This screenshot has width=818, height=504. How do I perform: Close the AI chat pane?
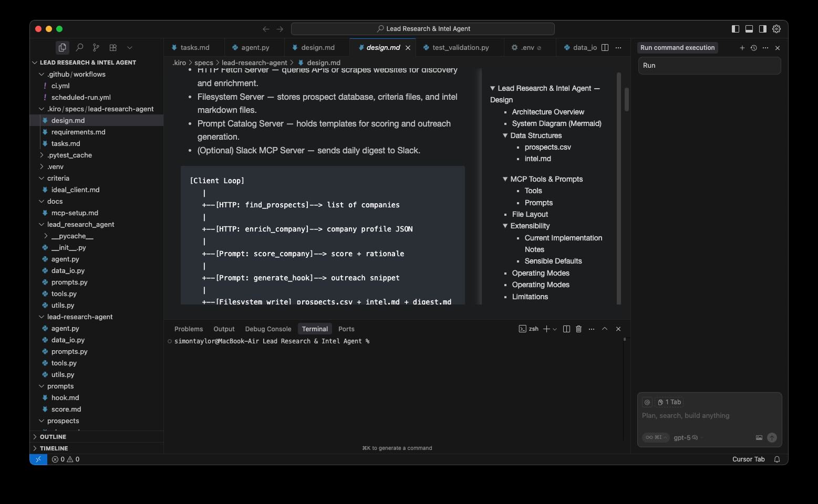coord(778,48)
